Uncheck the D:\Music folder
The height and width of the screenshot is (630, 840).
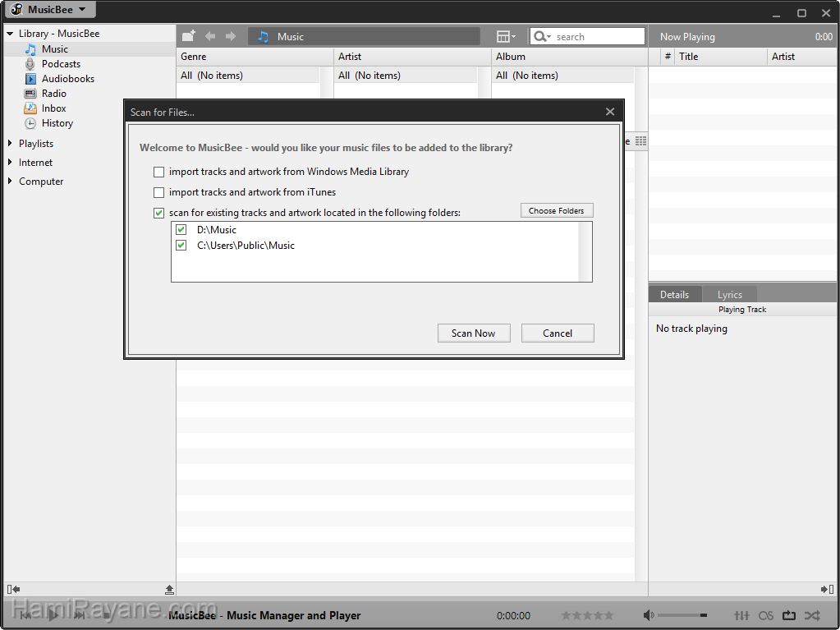click(x=181, y=230)
